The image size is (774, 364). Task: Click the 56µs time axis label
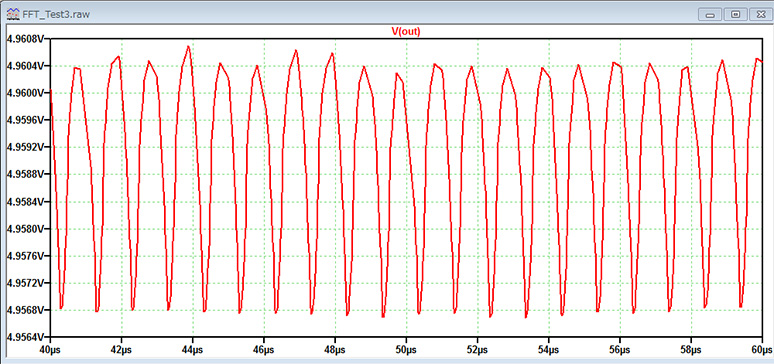pyautogui.click(x=620, y=349)
